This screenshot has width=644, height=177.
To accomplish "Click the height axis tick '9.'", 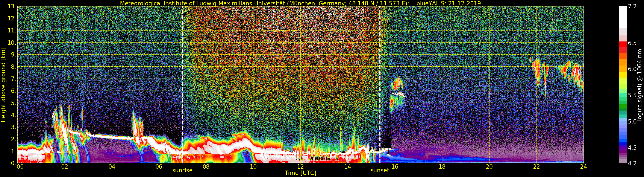I will coord(13,55).
